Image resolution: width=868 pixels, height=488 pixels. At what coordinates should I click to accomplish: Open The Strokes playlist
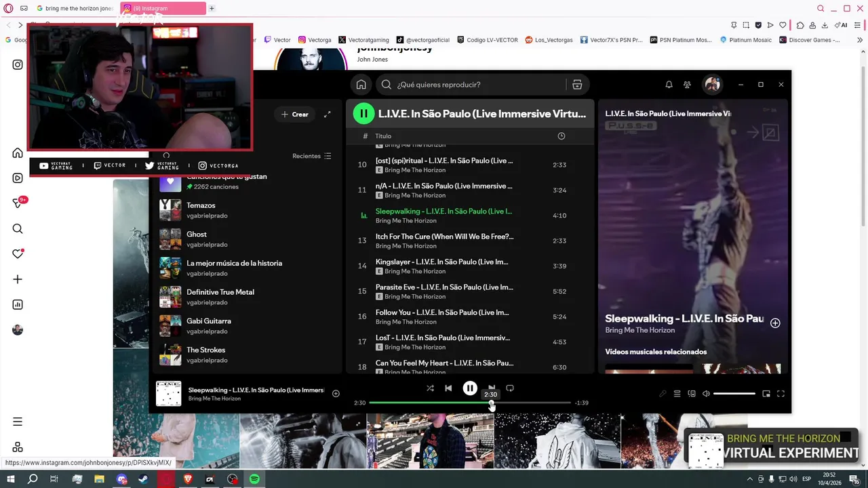pyautogui.click(x=247, y=354)
